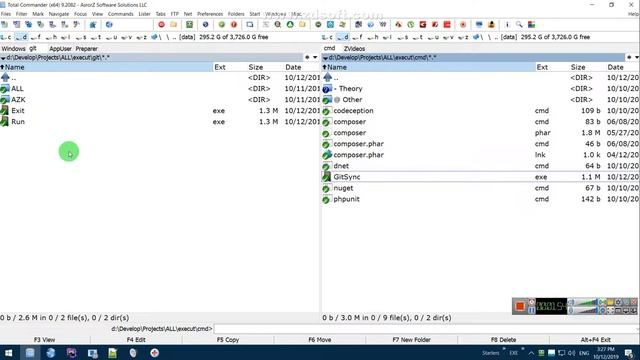This screenshot has height=360, width=640.
Task: Switch left panel to drive z
Action: (x=141, y=37)
